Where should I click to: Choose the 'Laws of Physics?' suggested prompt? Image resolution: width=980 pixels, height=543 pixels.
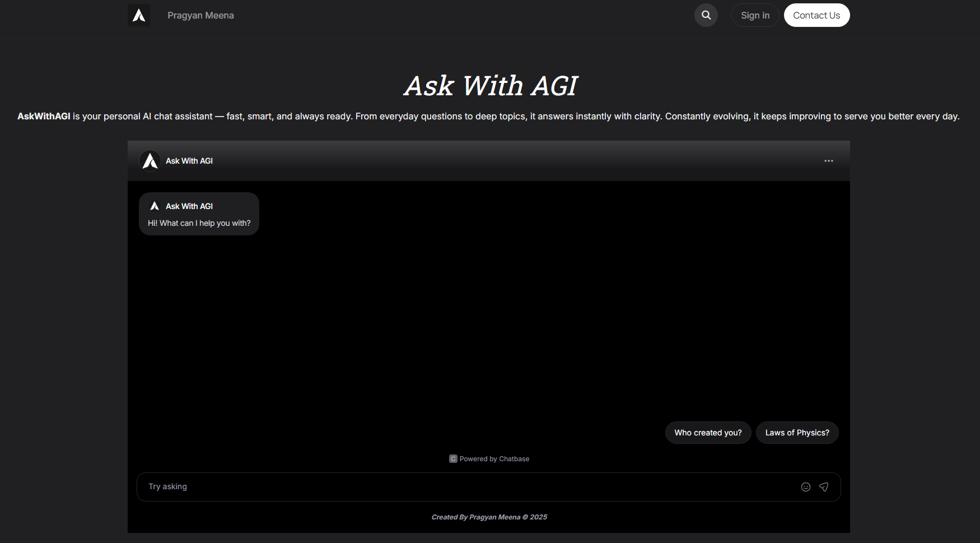click(797, 433)
